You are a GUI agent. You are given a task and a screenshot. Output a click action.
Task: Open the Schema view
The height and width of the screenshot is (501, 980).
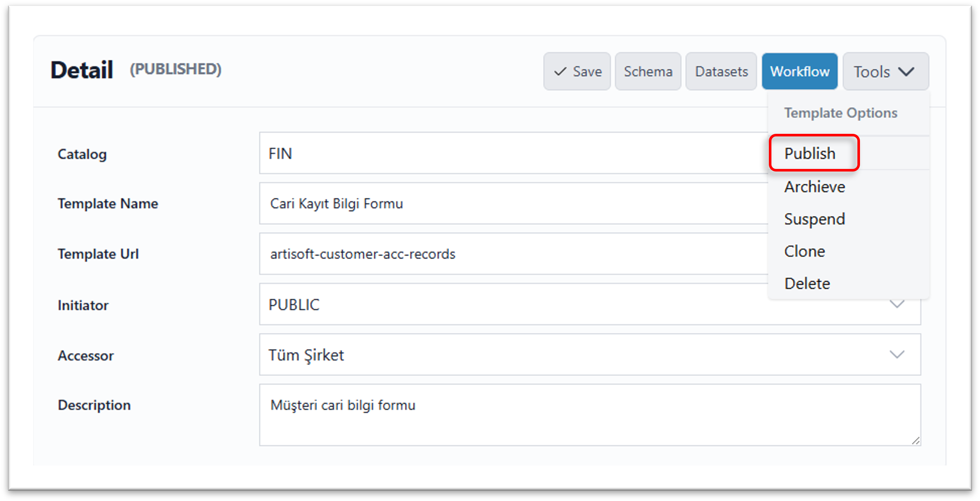[647, 71]
